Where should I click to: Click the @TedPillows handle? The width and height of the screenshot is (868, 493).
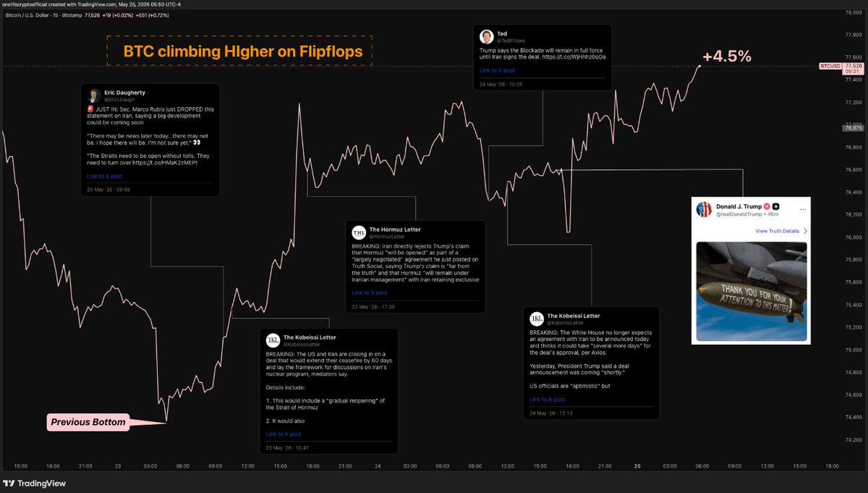click(x=511, y=41)
